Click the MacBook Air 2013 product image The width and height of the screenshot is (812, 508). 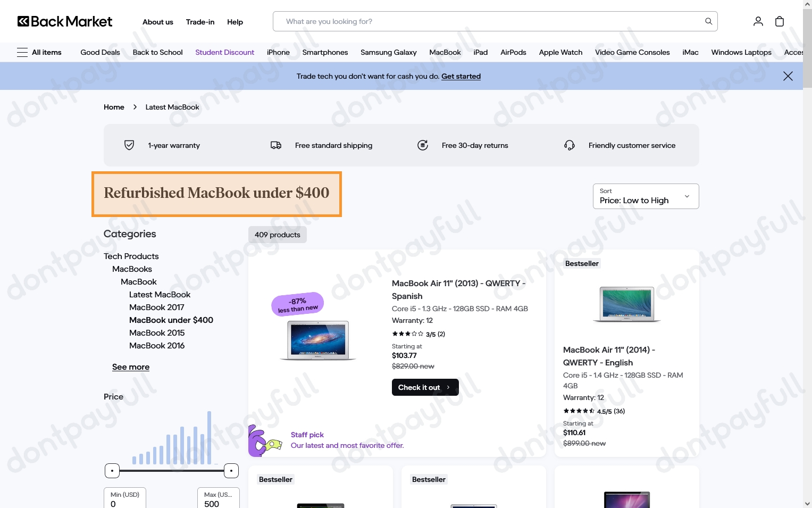(x=318, y=340)
